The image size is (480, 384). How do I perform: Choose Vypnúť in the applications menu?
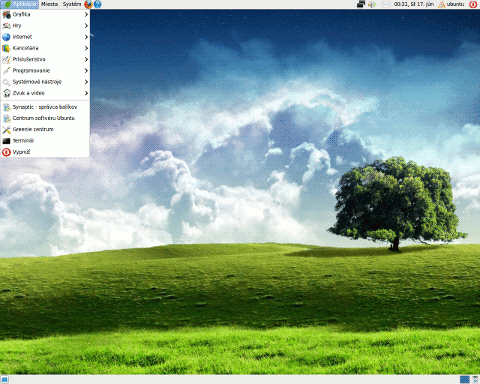click(45, 152)
